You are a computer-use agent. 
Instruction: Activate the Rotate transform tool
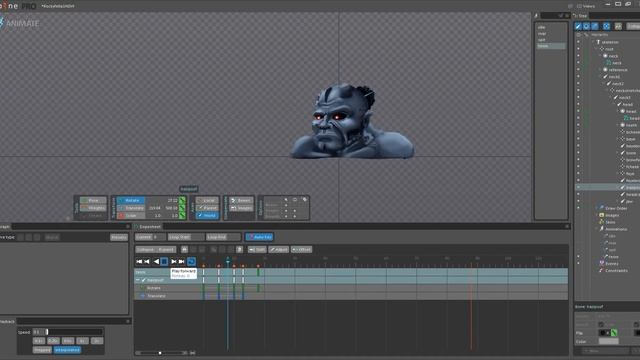(x=131, y=200)
